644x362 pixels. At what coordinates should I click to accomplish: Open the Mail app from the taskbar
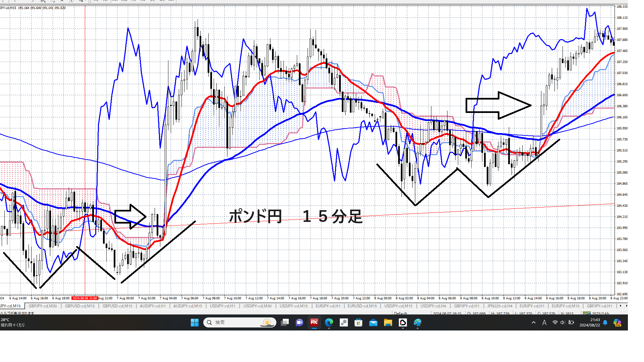pos(373,322)
